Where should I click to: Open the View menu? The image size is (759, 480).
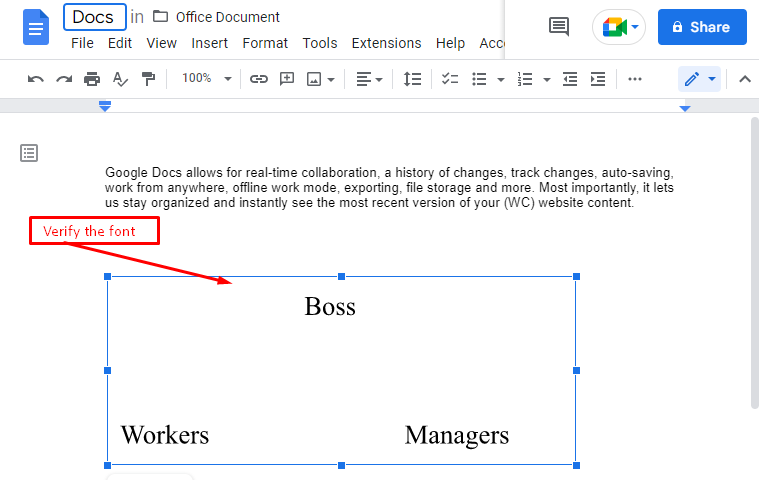161,43
